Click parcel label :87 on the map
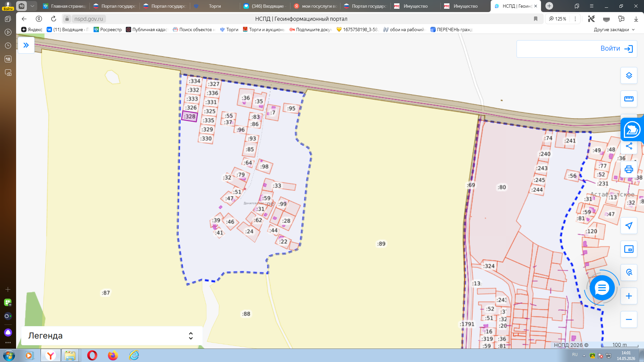This screenshot has height=362, width=644. click(106, 293)
